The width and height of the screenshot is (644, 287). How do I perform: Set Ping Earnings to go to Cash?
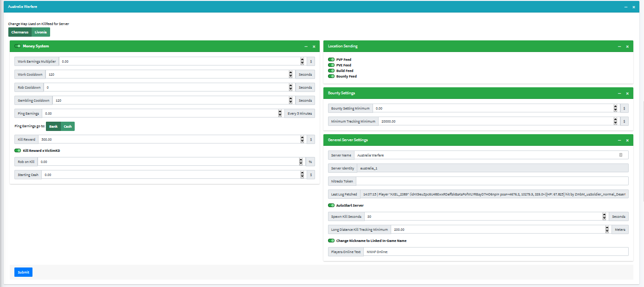pyautogui.click(x=68, y=126)
